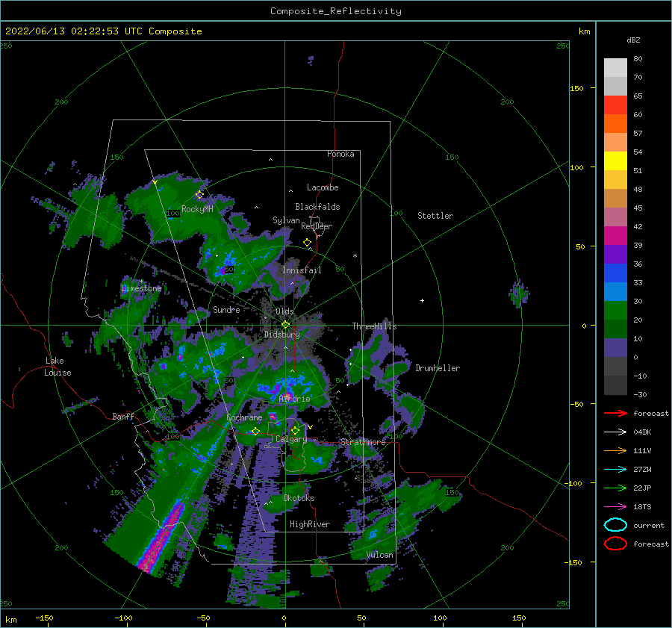Click the Innisfail town label
The height and width of the screenshot is (628, 672).
pyautogui.click(x=302, y=270)
